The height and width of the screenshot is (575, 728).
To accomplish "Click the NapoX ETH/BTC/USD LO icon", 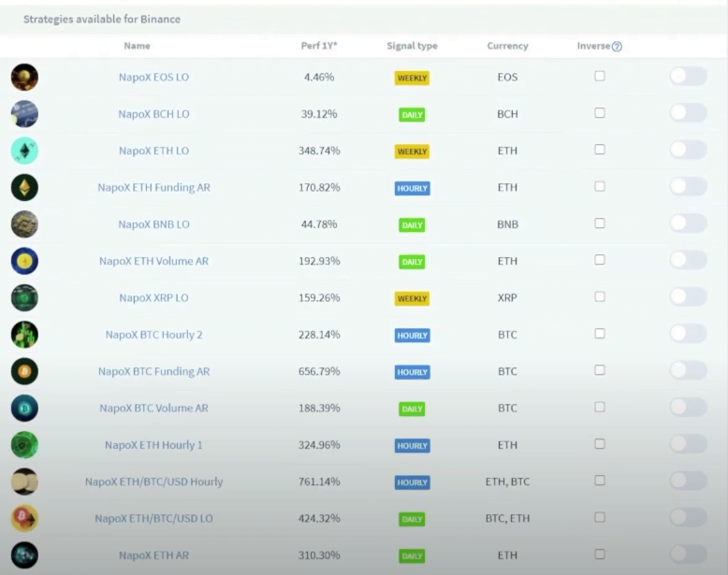I will pos(24,518).
